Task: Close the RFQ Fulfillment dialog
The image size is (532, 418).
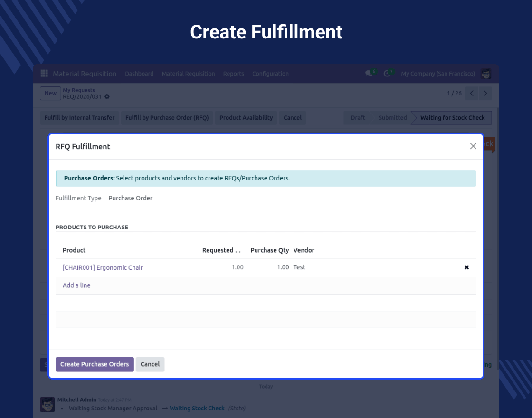Action: [x=473, y=146]
